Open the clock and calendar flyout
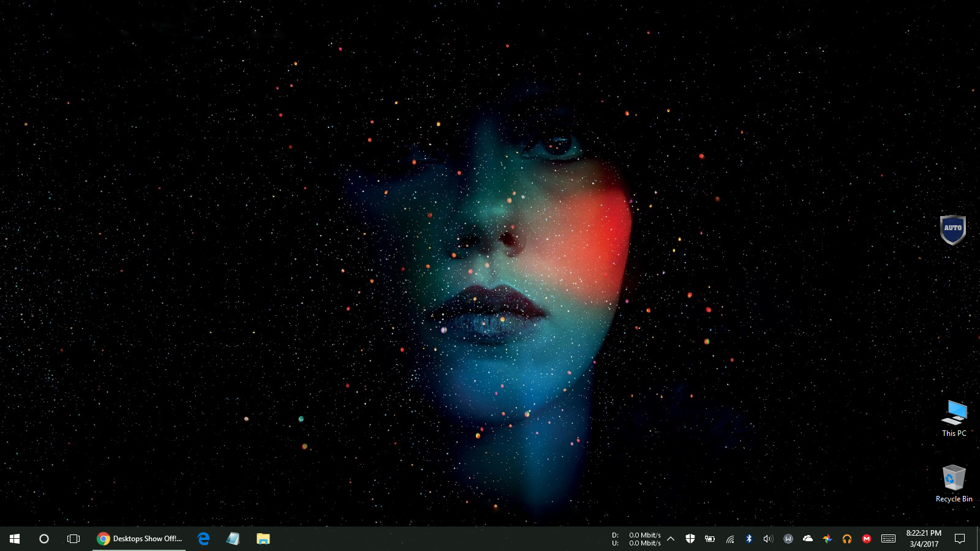 click(x=924, y=539)
